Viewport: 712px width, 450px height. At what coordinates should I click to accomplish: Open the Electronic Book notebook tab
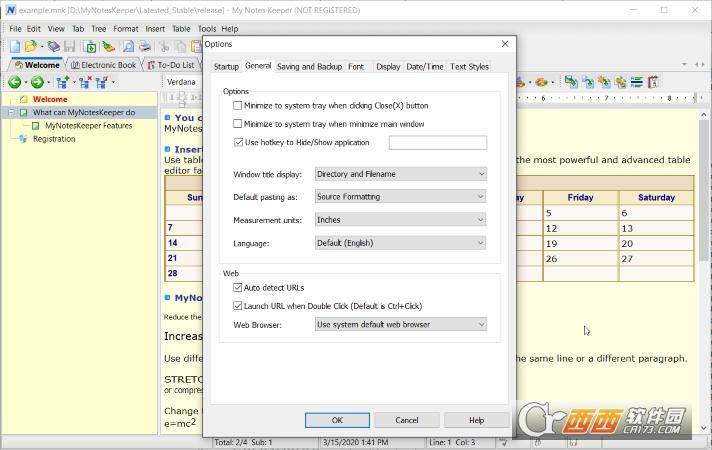(104, 65)
